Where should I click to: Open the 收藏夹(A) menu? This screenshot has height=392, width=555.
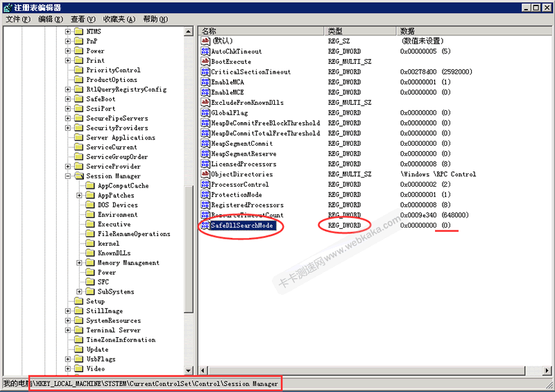119,19
